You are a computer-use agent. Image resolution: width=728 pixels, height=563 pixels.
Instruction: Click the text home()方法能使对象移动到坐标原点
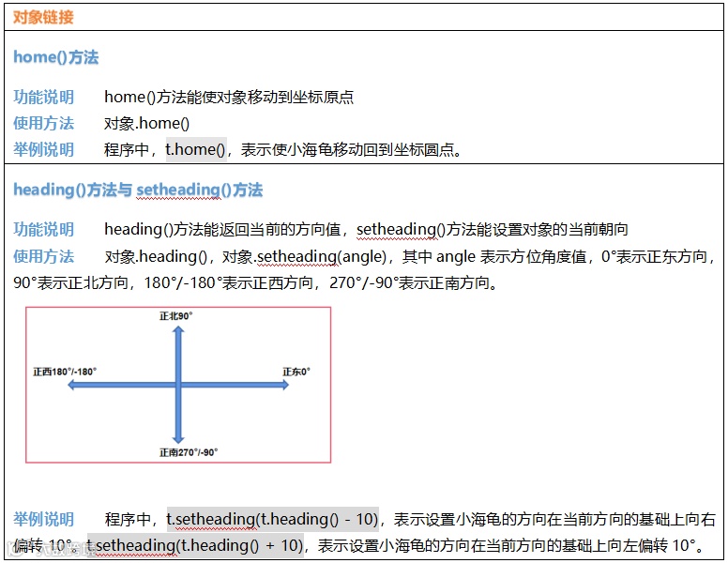[x=229, y=97]
